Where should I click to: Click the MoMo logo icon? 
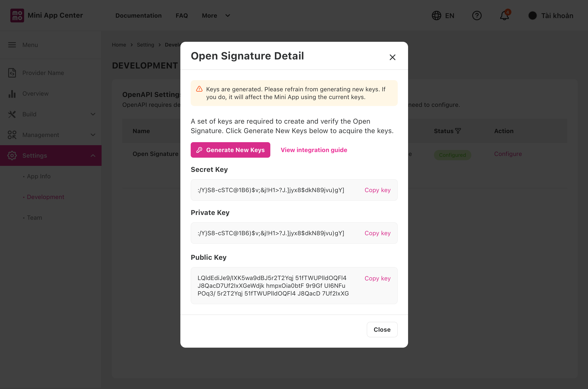(x=17, y=15)
